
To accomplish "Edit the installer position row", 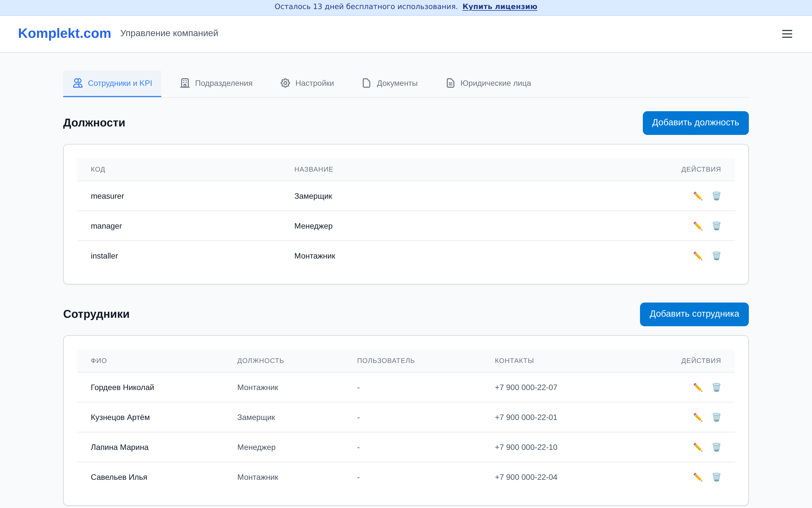I will 698,256.
